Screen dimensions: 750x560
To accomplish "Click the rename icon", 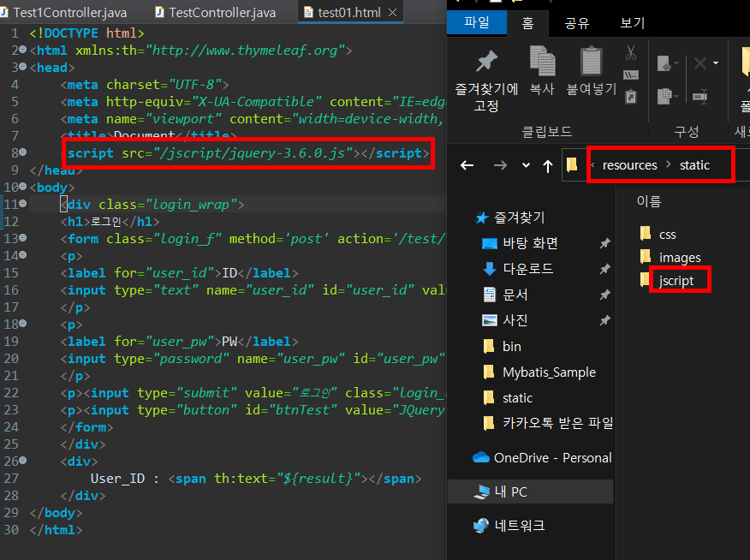I will coord(700,96).
